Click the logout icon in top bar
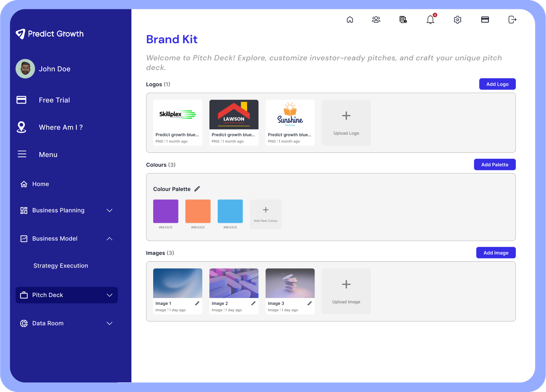The height and width of the screenshot is (392, 546). click(512, 20)
